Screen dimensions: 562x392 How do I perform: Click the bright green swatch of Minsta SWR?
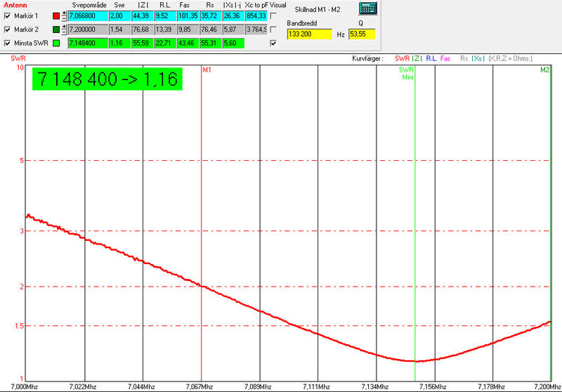(56, 43)
